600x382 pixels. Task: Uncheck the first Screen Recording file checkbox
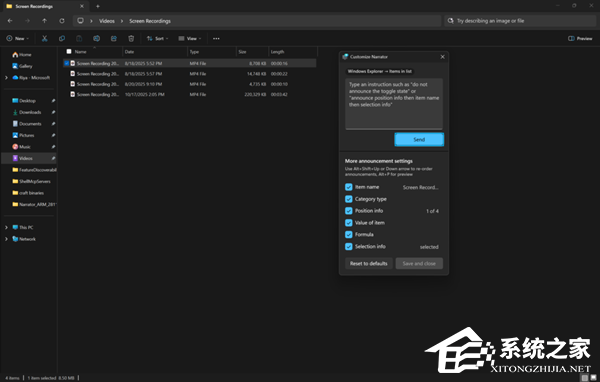click(x=67, y=63)
